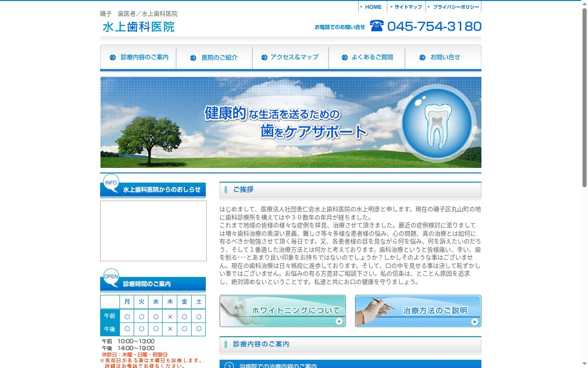Click the 午後 row header in schedule
The width and height of the screenshot is (588, 368).
click(x=110, y=329)
